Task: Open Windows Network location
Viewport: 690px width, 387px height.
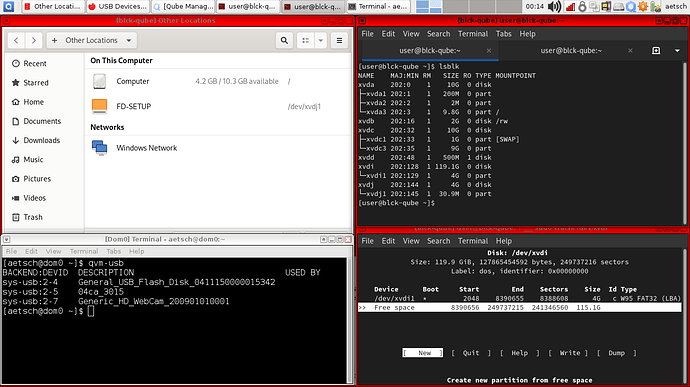Action: pyautogui.click(x=218, y=148)
